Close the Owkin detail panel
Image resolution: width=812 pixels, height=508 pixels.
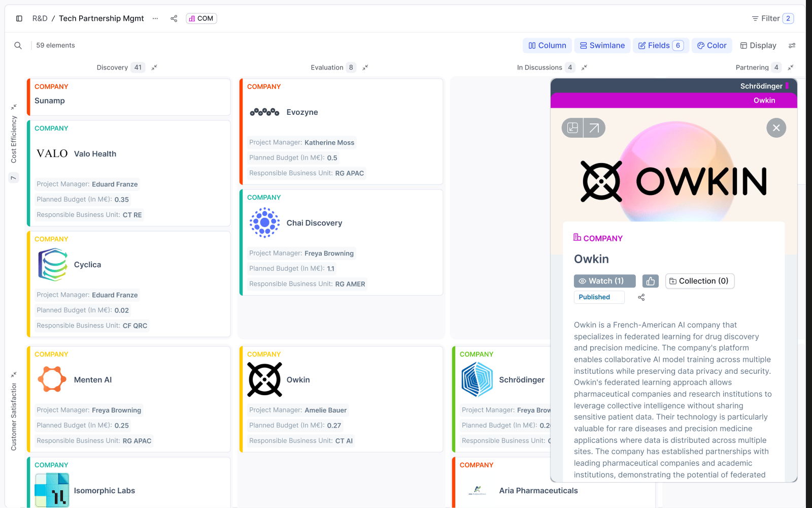(x=776, y=128)
